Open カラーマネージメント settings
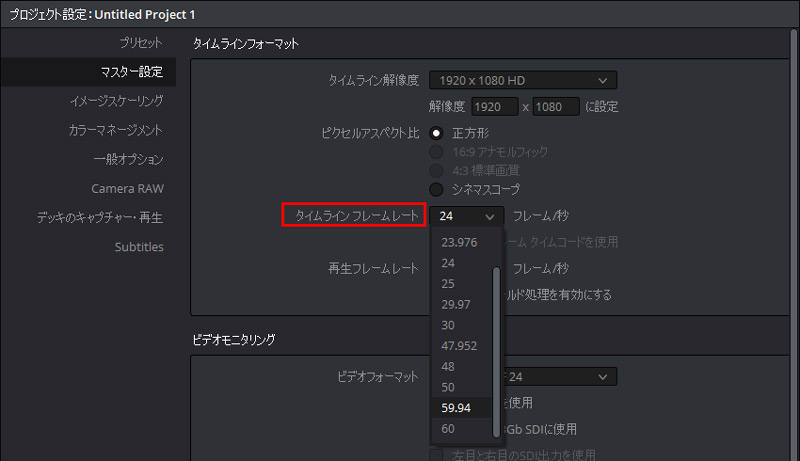Screen dimensions: 800x461 [116, 130]
